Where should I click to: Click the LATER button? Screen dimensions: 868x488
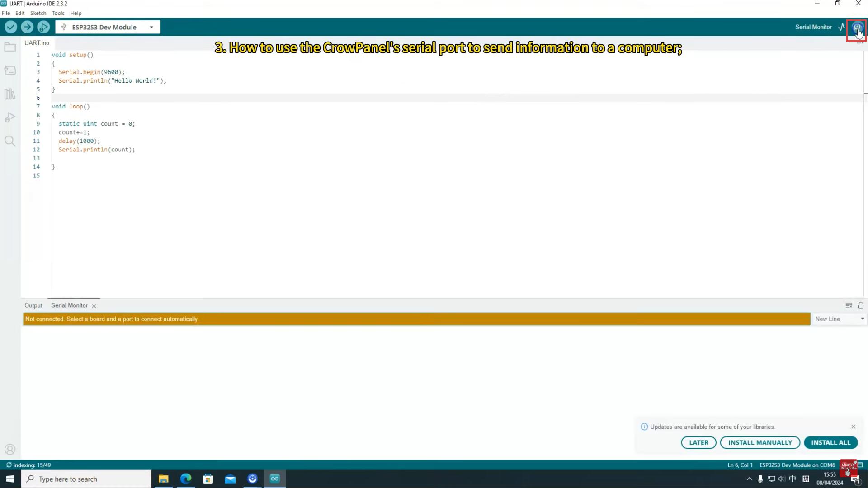[x=698, y=443]
